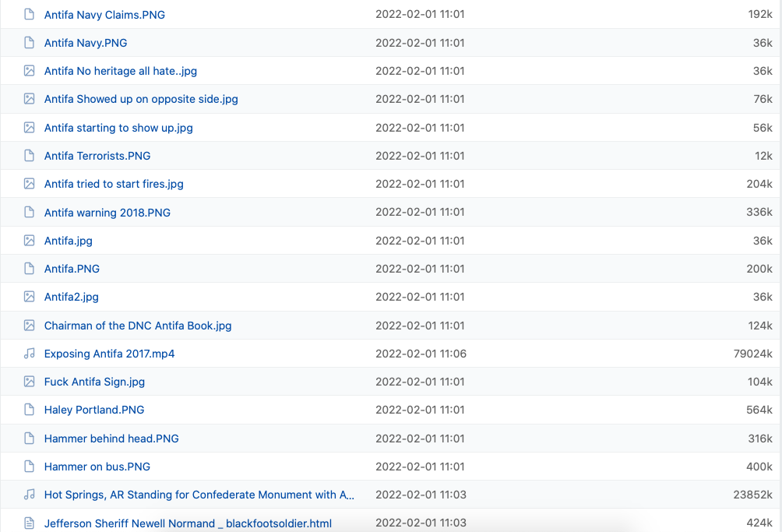Open Antifa Showed up on opposite side.jpg
Viewport: 782px width, 532px height.
pyautogui.click(x=141, y=99)
